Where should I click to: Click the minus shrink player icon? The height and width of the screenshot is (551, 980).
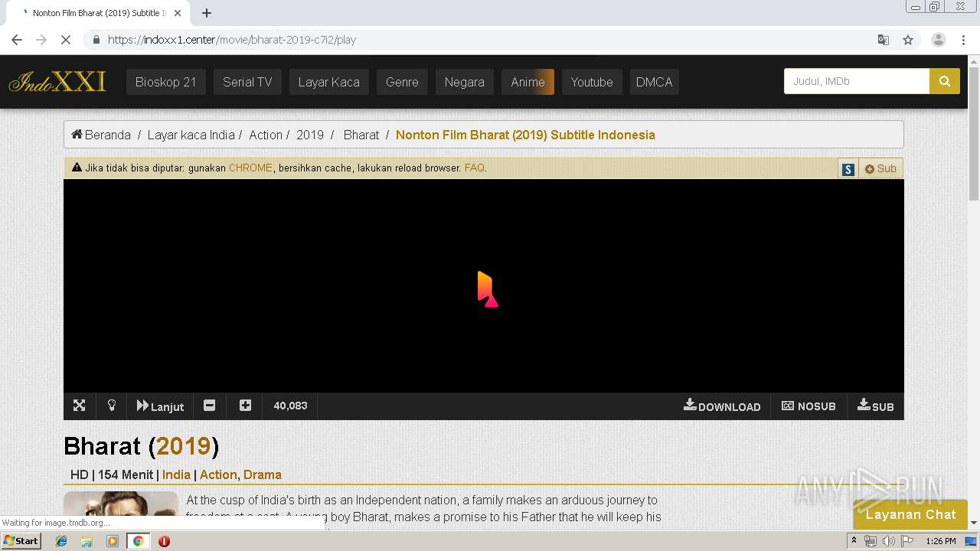[x=210, y=406]
